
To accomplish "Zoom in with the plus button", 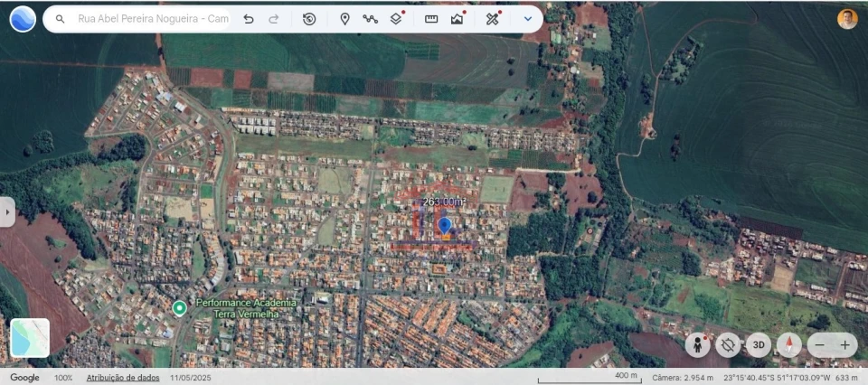I will click(844, 344).
